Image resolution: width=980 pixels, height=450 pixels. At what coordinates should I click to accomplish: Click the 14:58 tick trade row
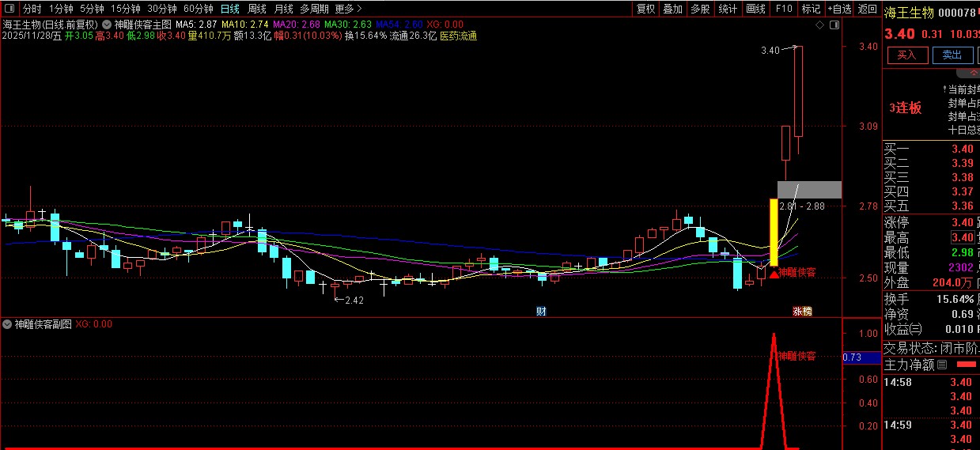[x=931, y=382]
